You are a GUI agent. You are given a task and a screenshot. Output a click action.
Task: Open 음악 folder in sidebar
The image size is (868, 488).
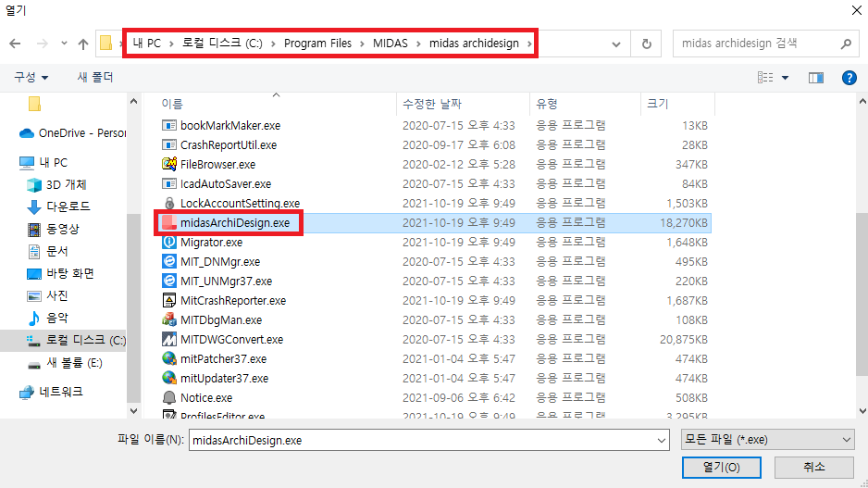(47, 318)
